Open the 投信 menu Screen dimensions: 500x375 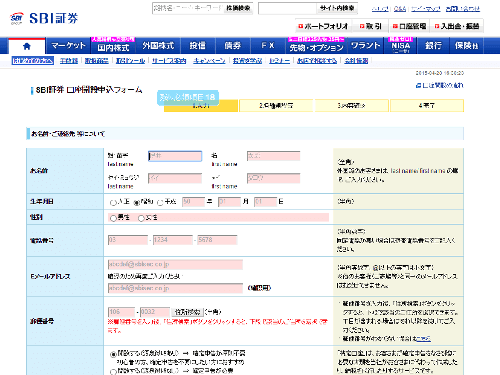click(x=198, y=46)
